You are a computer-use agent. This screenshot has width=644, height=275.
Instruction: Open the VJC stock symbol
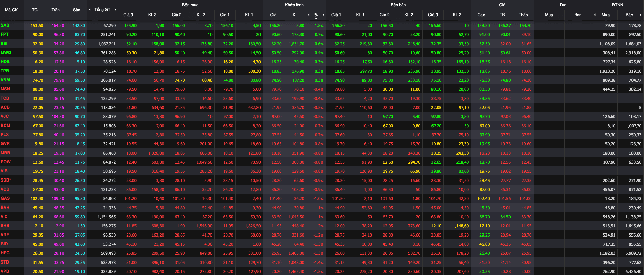coord(5,116)
